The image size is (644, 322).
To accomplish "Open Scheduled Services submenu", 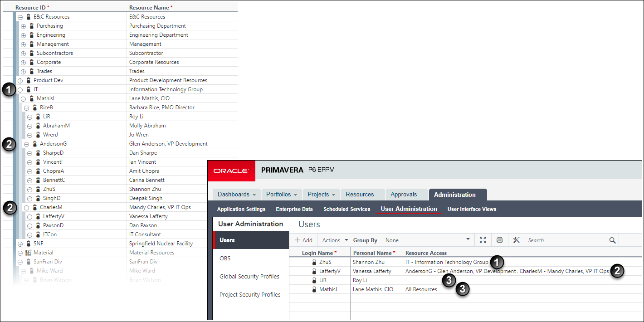I will pos(347,209).
